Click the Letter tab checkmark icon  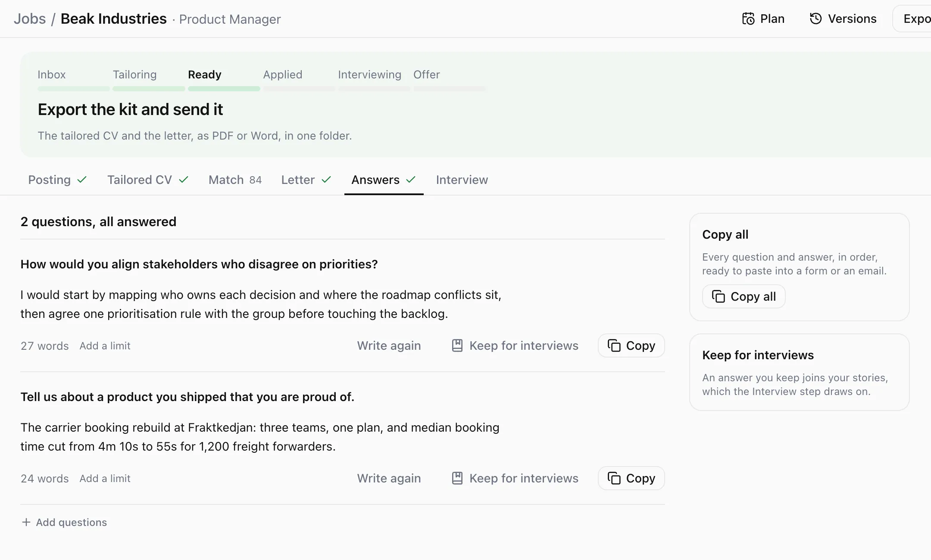pyautogui.click(x=326, y=180)
